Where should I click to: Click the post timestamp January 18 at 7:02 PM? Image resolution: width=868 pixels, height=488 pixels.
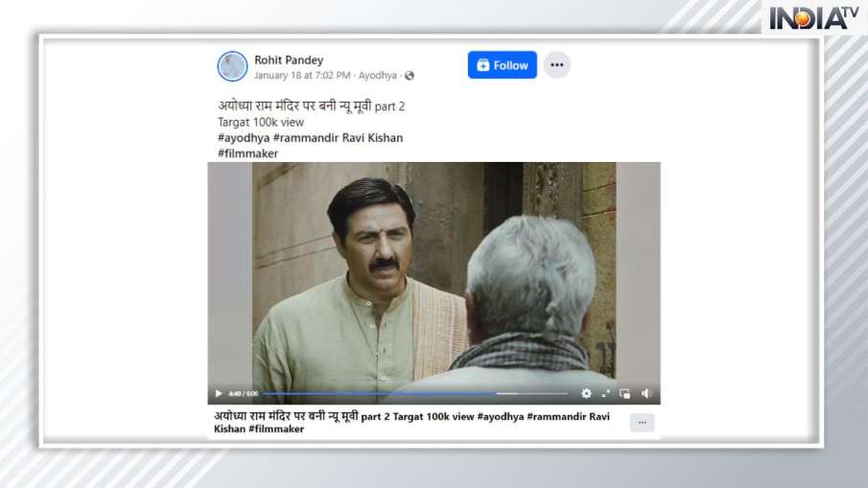pyautogui.click(x=302, y=75)
